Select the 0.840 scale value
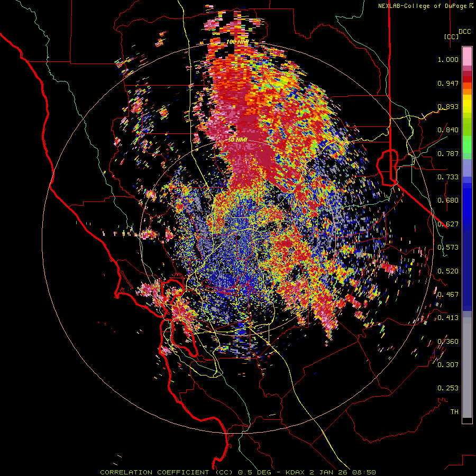 click(x=448, y=130)
